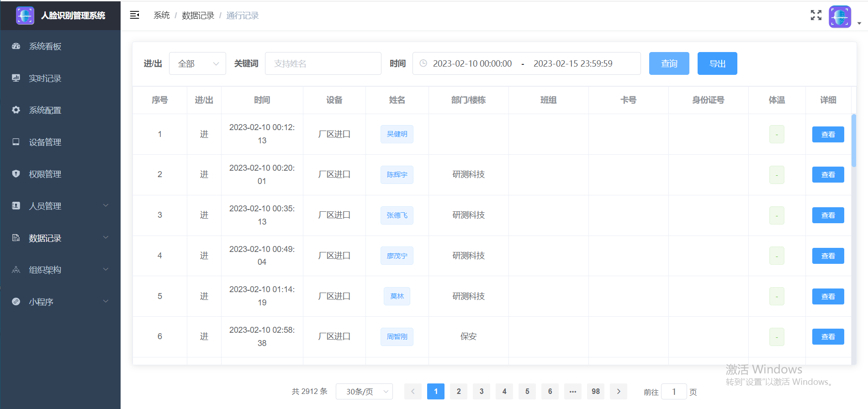Open 系统配置 menu item
Viewport: 868px width, 409px height.
(60, 110)
